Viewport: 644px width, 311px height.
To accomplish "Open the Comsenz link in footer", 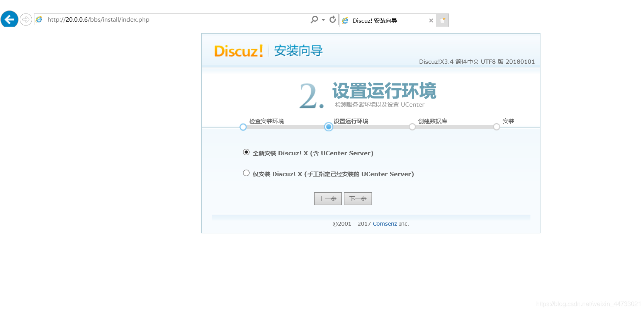I will (x=385, y=224).
